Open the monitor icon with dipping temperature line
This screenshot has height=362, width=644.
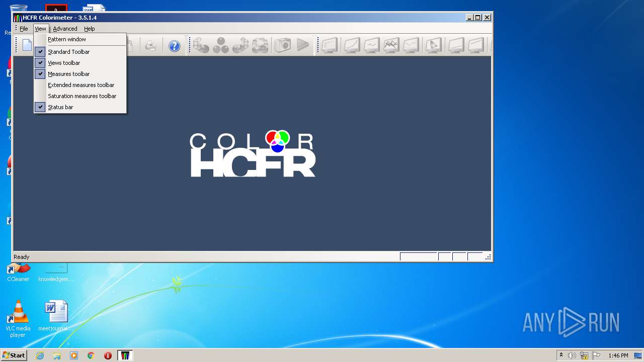coord(411,45)
